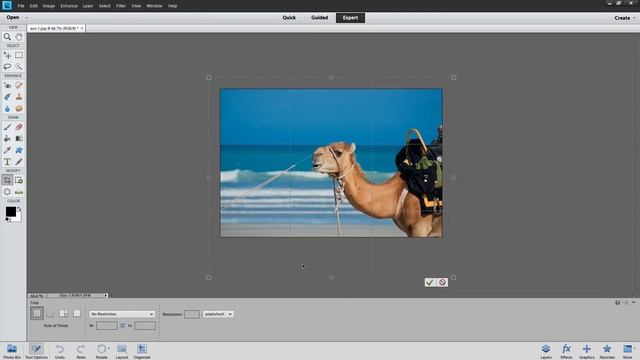Open the Filter menu

pos(121,6)
